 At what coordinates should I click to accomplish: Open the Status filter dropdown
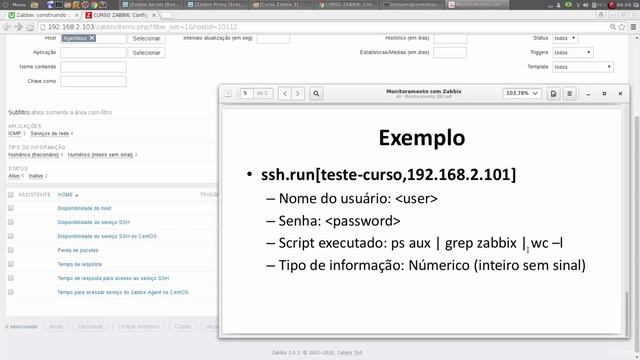(x=565, y=38)
